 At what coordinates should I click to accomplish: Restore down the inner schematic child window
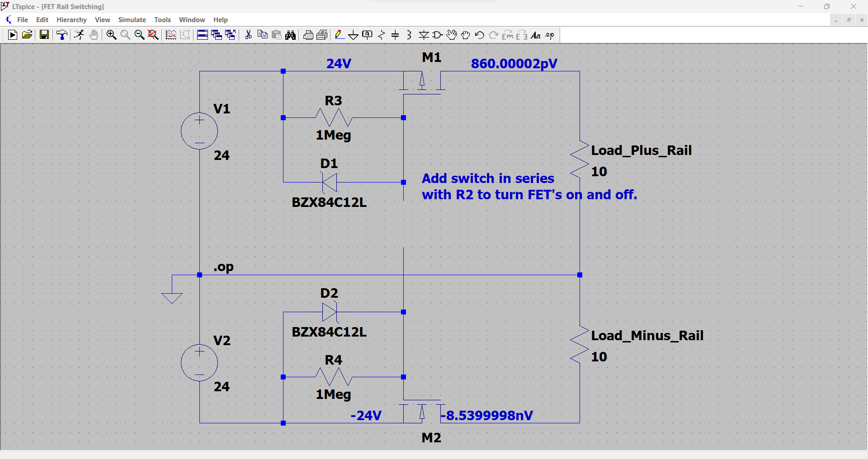click(849, 20)
